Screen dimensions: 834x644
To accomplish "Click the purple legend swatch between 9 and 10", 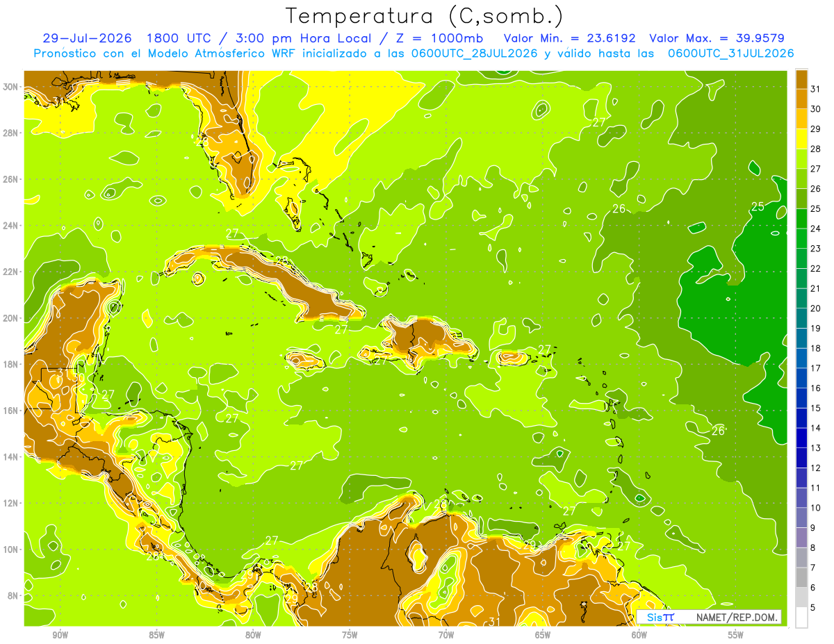I will point(801,518).
